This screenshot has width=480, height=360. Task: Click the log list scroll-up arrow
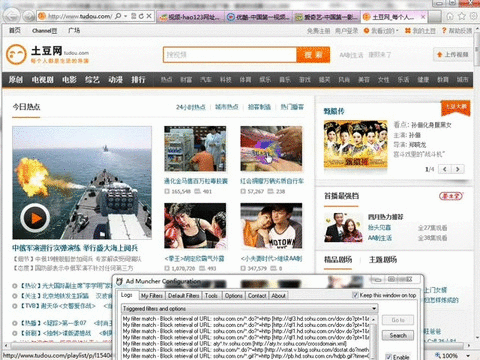pos(374,319)
